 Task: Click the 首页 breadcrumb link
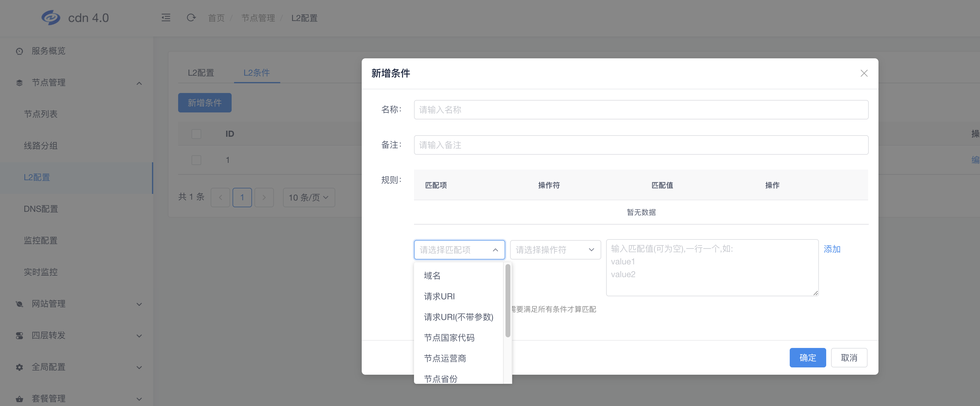point(216,18)
